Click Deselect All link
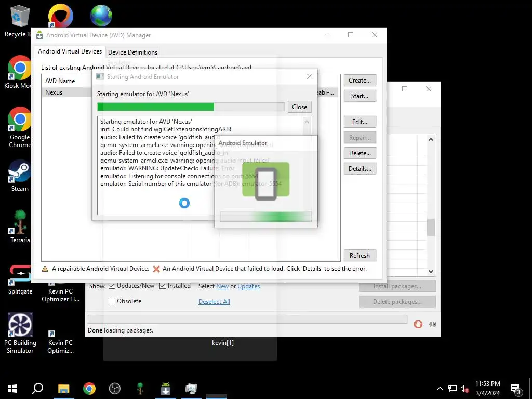The height and width of the screenshot is (399, 532). coord(214,302)
